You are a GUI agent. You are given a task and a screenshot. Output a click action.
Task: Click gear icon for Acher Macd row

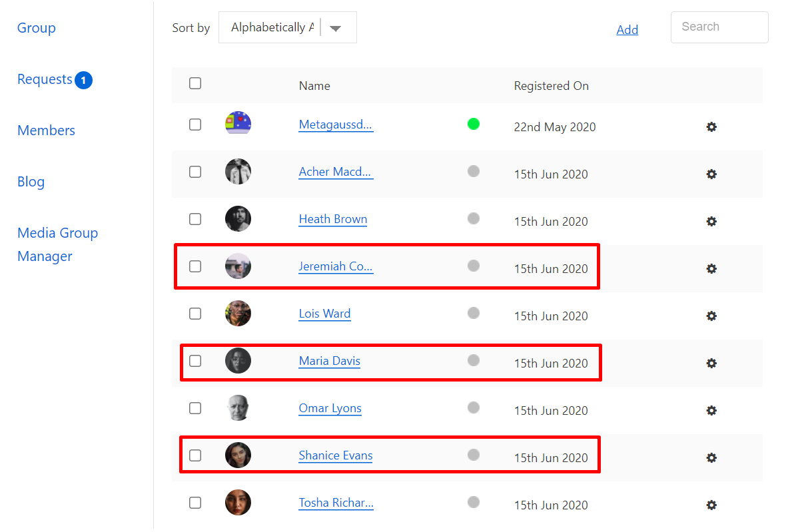(x=711, y=174)
